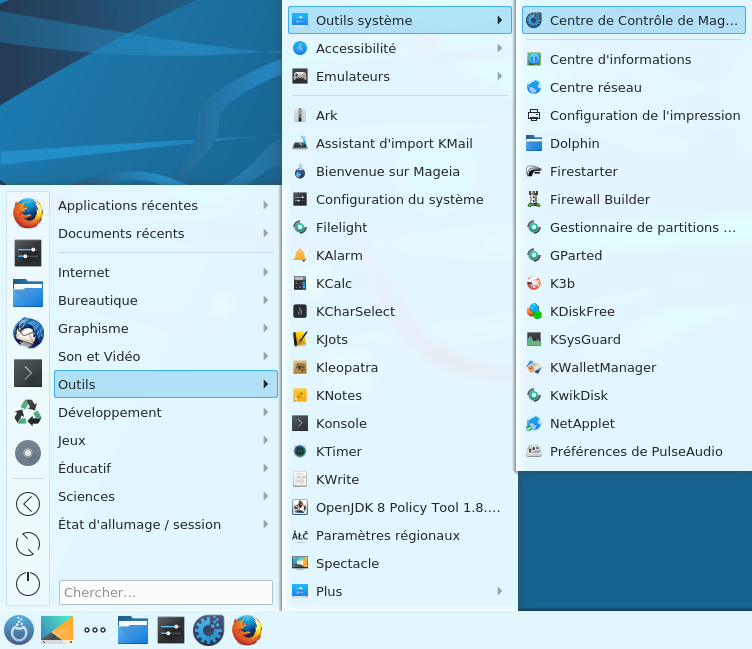Open the Mageia application launcher in taskbar

point(19,630)
